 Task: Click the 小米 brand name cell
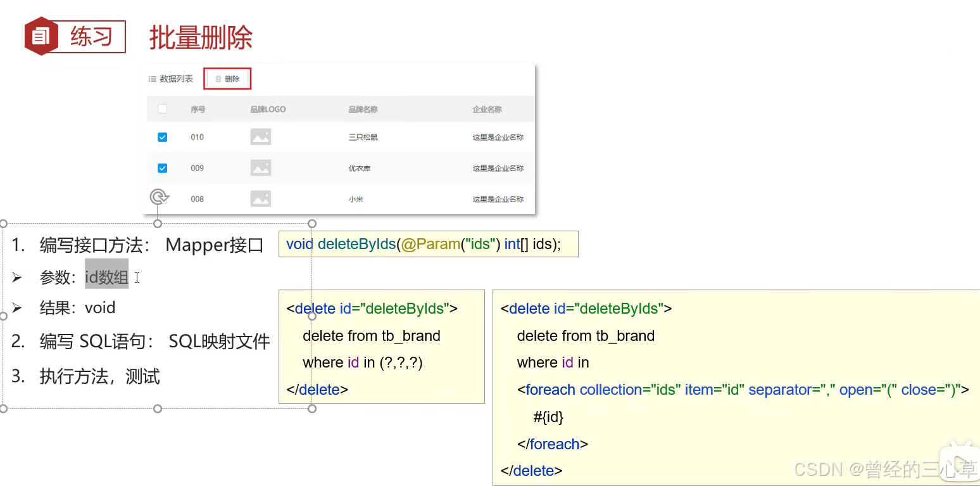355,199
